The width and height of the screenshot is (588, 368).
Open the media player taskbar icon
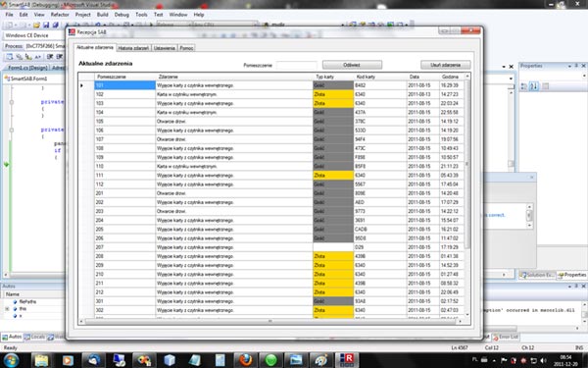coord(68,360)
